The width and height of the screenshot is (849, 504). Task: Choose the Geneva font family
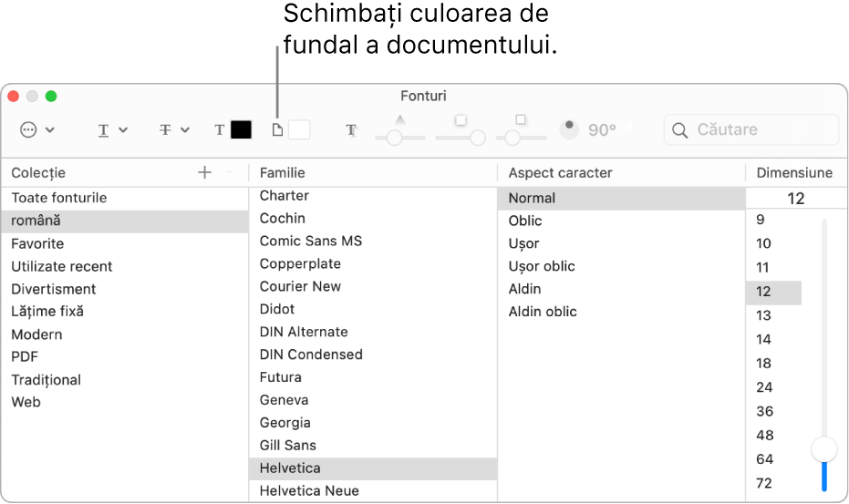pyautogui.click(x=372, y=400)
